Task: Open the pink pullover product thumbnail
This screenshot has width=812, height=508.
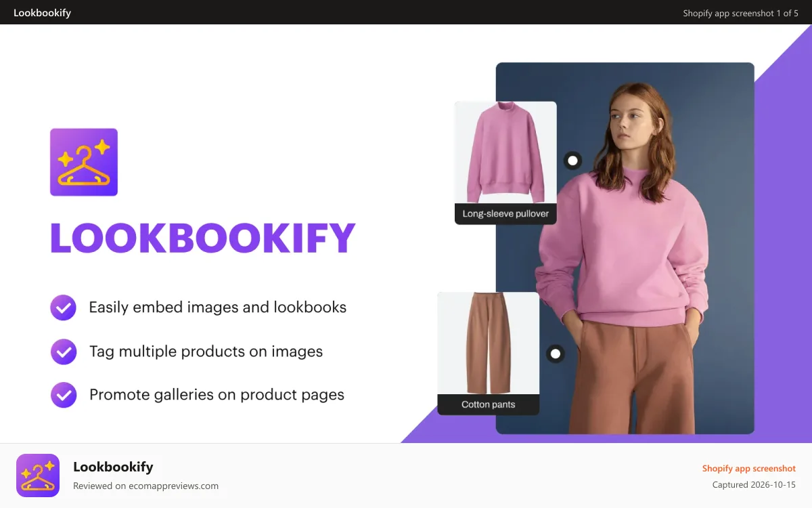Action: (x=505, y=152)
